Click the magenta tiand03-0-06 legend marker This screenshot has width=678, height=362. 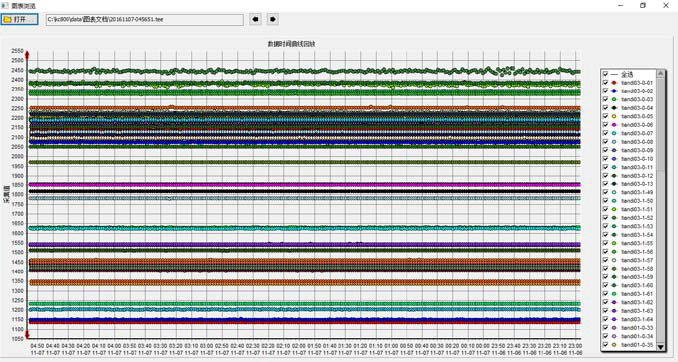point(614,125)
